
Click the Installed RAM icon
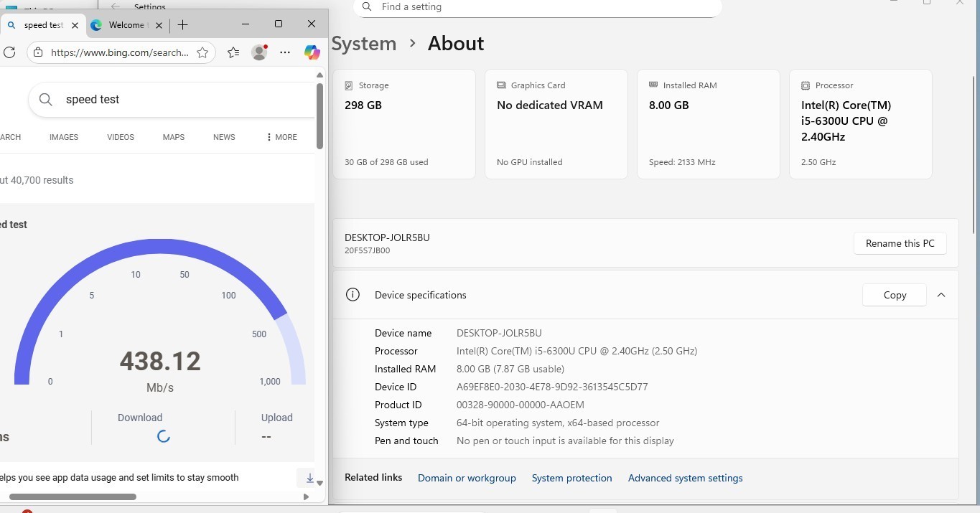point(653,85)
